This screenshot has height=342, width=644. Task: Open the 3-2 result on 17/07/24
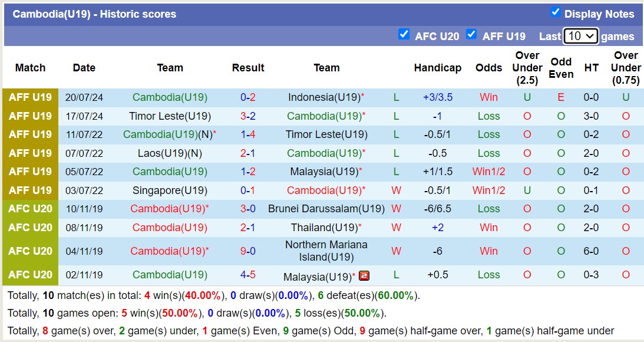coord(248,116)
